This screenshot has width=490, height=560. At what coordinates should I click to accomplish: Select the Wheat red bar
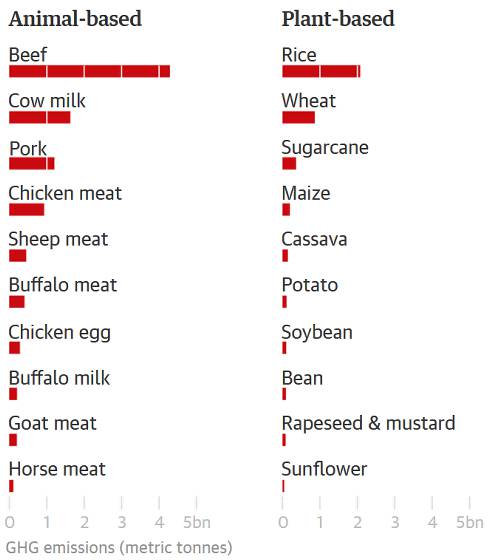(299, 118)
